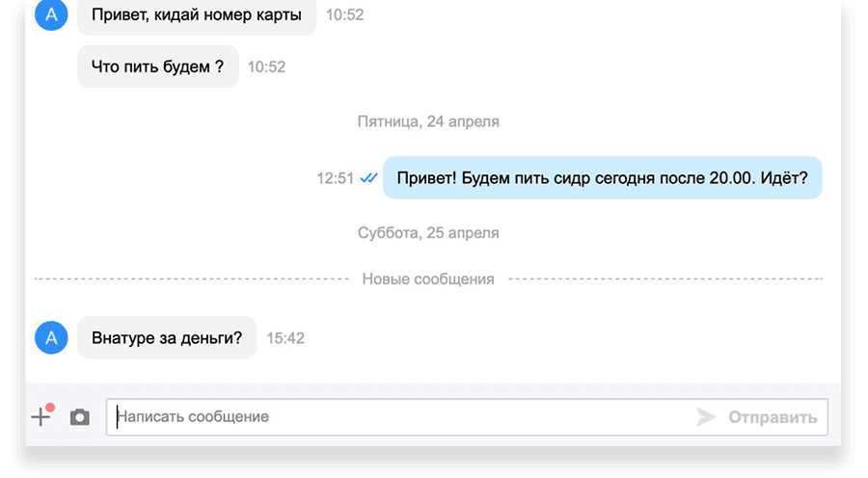Click the paper plane send icon

click(706, 417)
